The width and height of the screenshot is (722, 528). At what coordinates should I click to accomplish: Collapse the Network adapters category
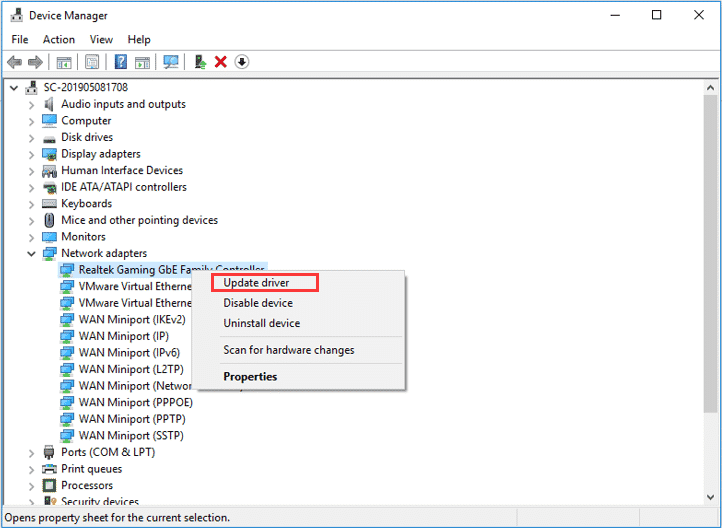[31, 253]
